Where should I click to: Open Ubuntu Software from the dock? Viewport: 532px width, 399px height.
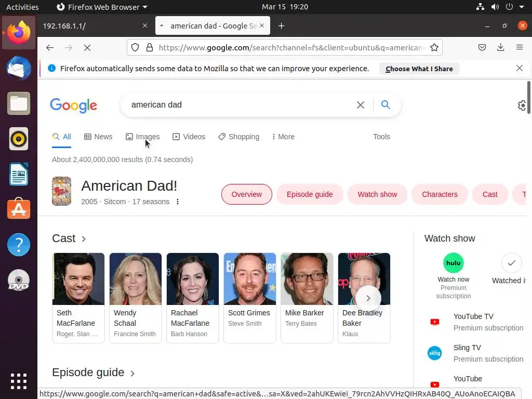19,209
